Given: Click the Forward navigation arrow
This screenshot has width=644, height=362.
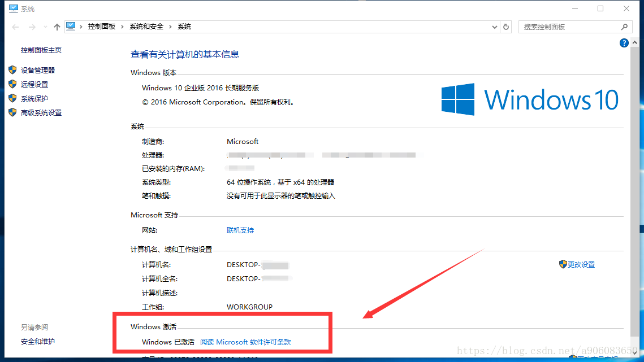Looking at the screenshot, I should pos(32,27).
